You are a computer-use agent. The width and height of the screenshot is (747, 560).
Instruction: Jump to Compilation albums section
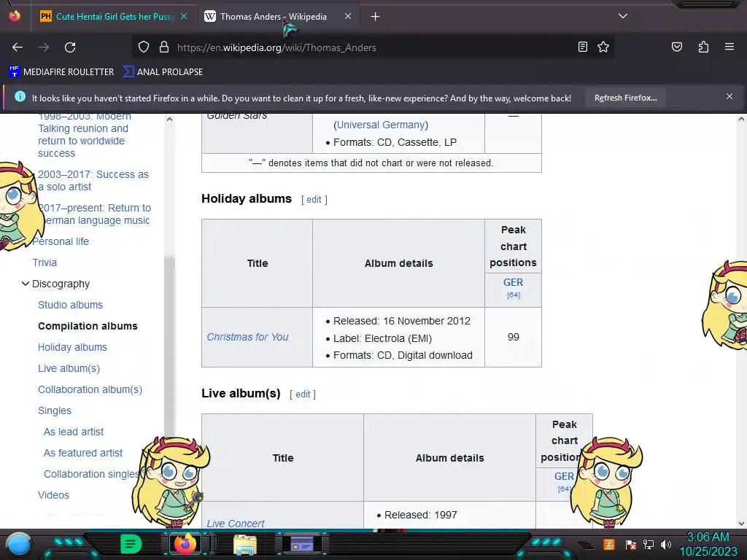(x=88, y=326)
